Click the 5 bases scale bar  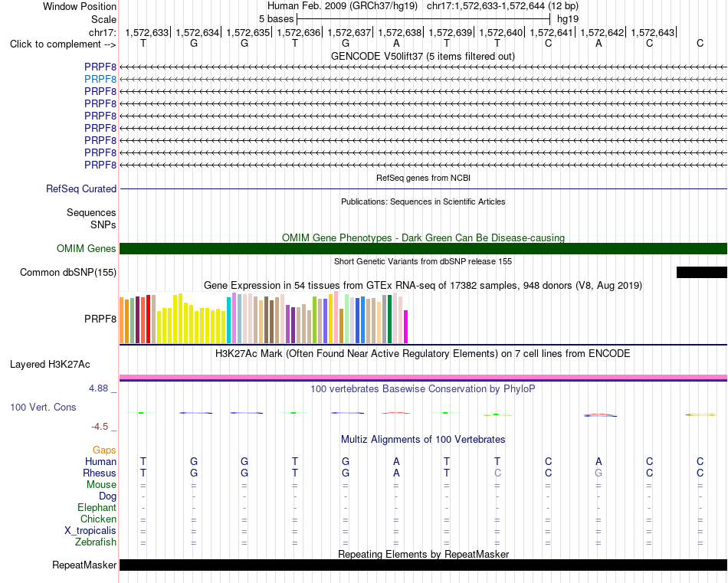point(424,19)
